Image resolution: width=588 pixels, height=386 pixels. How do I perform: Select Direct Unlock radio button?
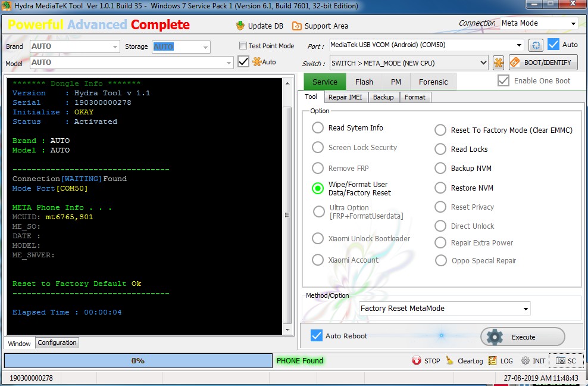click(x=440, y=226)
